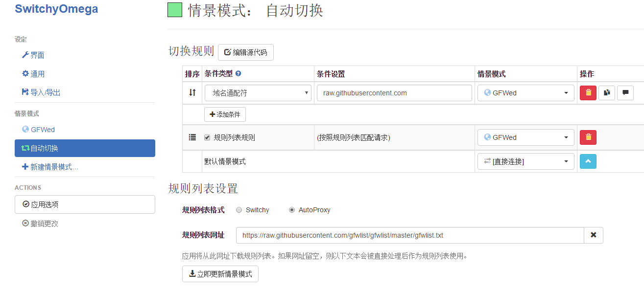The height and width of the screenshot is (291, 644).
Task: Uncheck the 规则列表规则 checkbox
Action: 207,137
